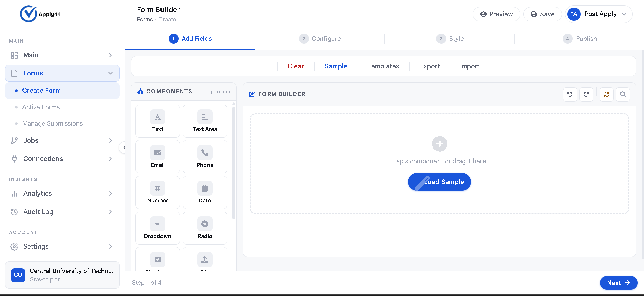Click the Preview button
The width and height of the screenshot is (644, 296).
[497, 14]
